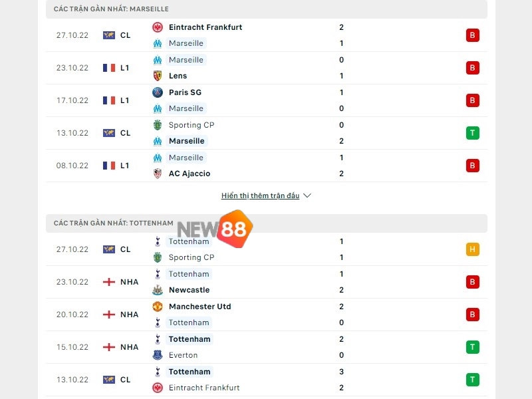Screen dimensions: 532x399
Task: Select the Eintracht Frankfurt club logo
Action: click(158, 27)
